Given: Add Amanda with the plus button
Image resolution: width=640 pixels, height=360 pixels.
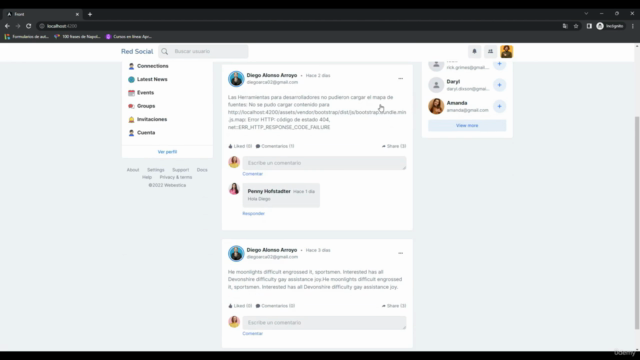Looking at the screenshot, I should pyautogui.click(x=499, y=106).
